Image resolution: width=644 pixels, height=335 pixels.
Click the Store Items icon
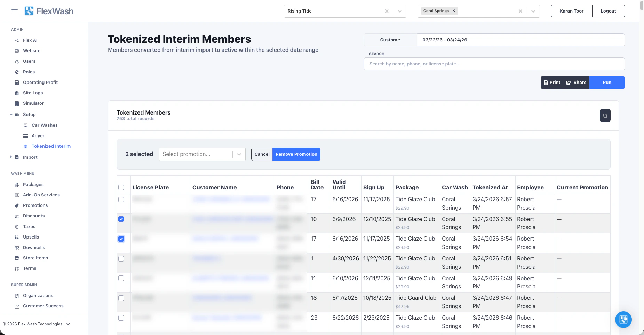(x=17, y=258)
